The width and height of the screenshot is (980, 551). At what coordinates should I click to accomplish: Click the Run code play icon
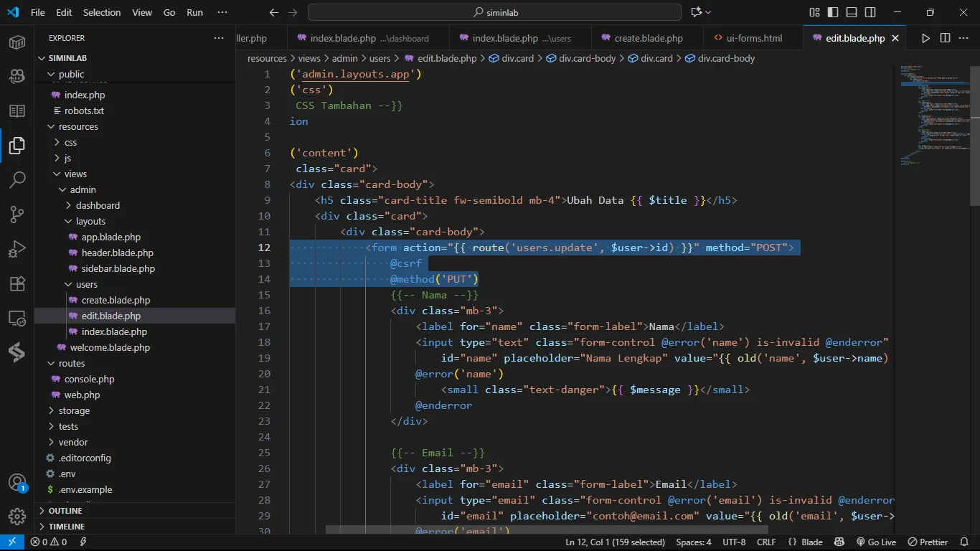pyautogui.click(x=925, y=38)
